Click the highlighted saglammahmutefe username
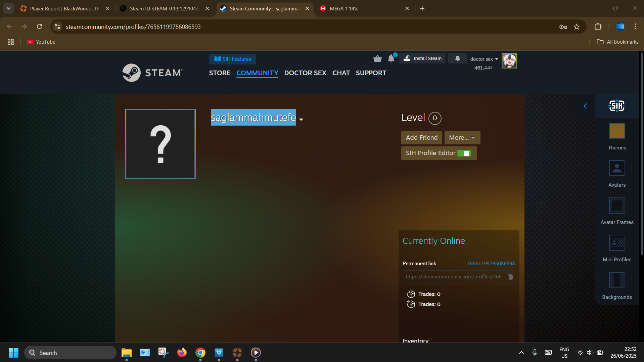644x362 pixels. [x=253, y=117]
